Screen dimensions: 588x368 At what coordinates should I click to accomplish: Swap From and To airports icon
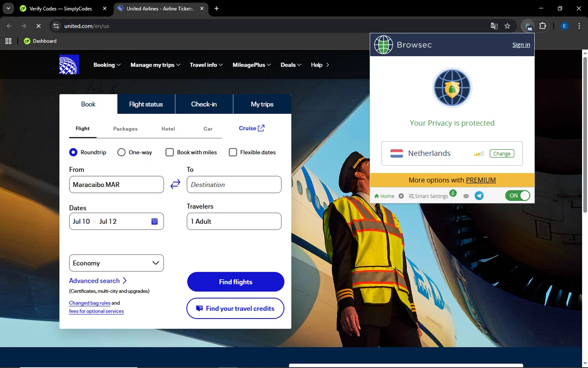coord(175,184)
